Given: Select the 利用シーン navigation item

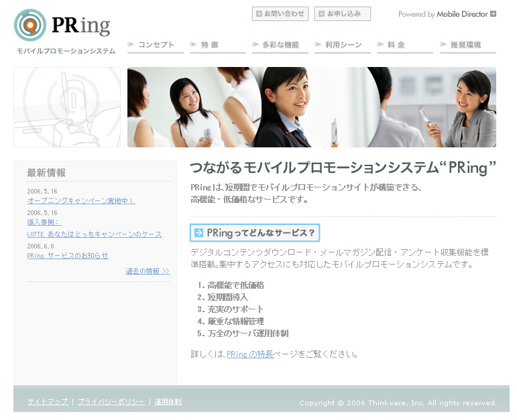Looking at the screenshot, I should [x=342, y=45].
